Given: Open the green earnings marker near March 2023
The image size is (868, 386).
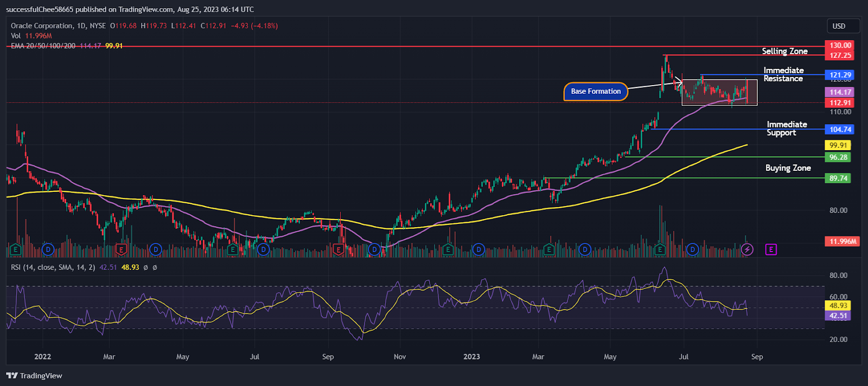Looking at the screenshot, I should click(549, 249).
